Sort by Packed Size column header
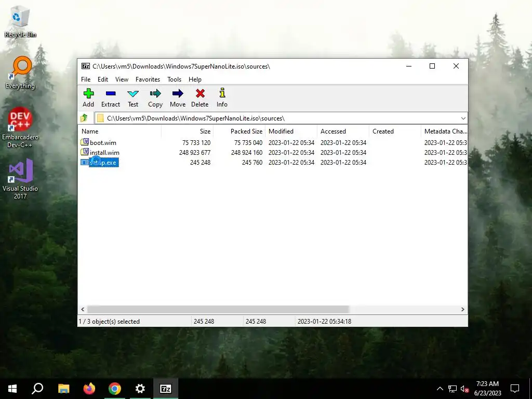The width and height of the screenshot is (532, 399). (239, 131)
